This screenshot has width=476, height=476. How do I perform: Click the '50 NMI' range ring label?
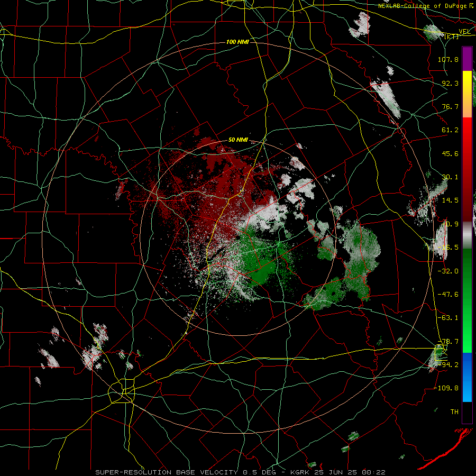237,140
